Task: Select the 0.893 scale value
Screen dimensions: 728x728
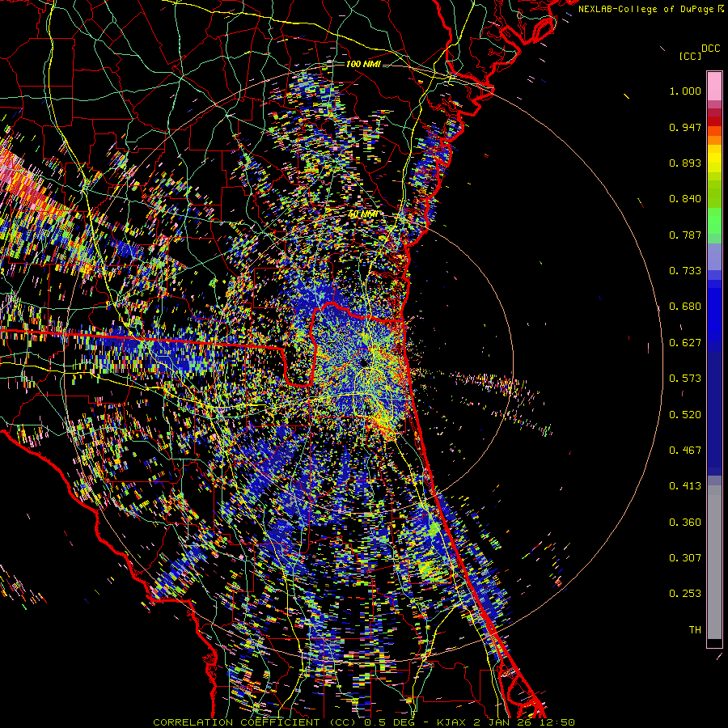Action: [x=685, y=163]
